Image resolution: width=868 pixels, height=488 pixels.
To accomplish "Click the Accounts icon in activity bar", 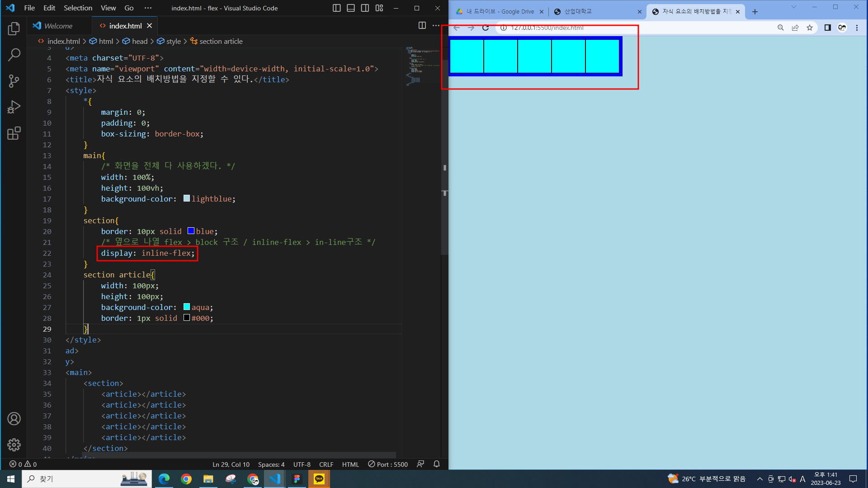I will (14, 419).
